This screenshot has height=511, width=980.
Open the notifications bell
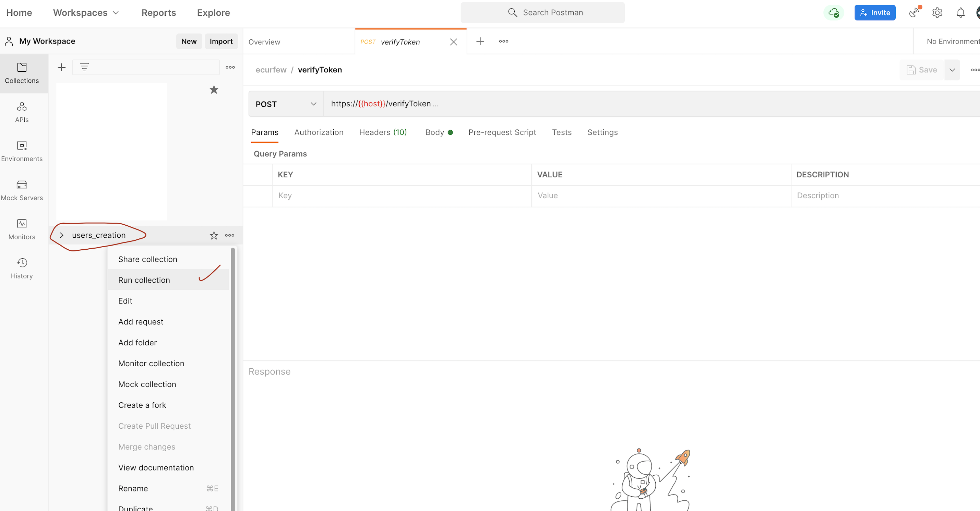pos(960,13)
